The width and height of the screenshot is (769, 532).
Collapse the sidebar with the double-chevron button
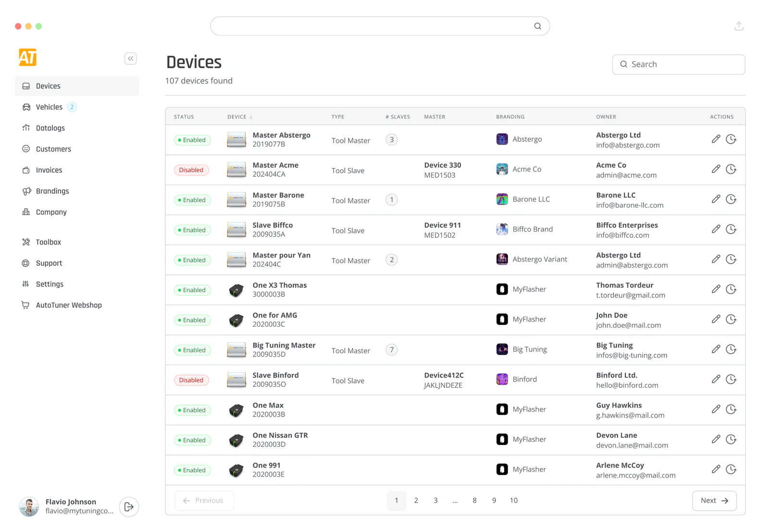(130, 59)
